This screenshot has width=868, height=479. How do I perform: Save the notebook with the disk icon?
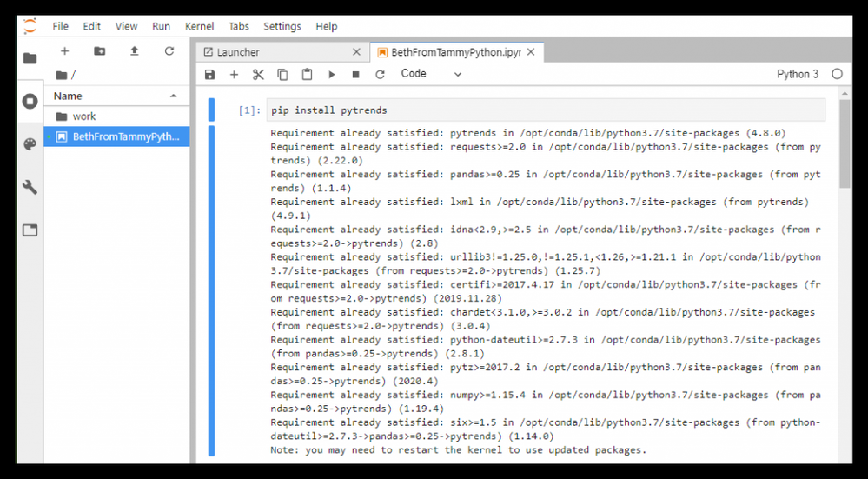pyautogui.click(x=209, y=74)
